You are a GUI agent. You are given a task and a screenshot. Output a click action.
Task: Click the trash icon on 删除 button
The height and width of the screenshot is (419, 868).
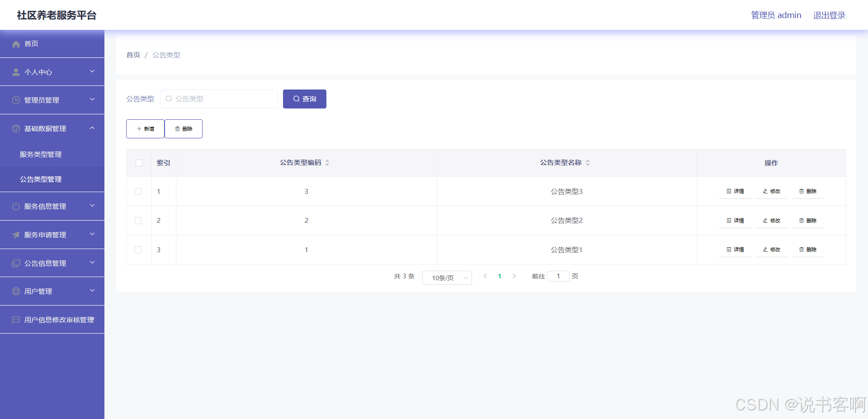tap(177, 128)
